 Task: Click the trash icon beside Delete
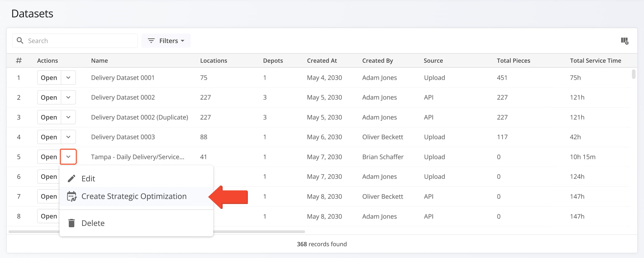pos(71,223)
